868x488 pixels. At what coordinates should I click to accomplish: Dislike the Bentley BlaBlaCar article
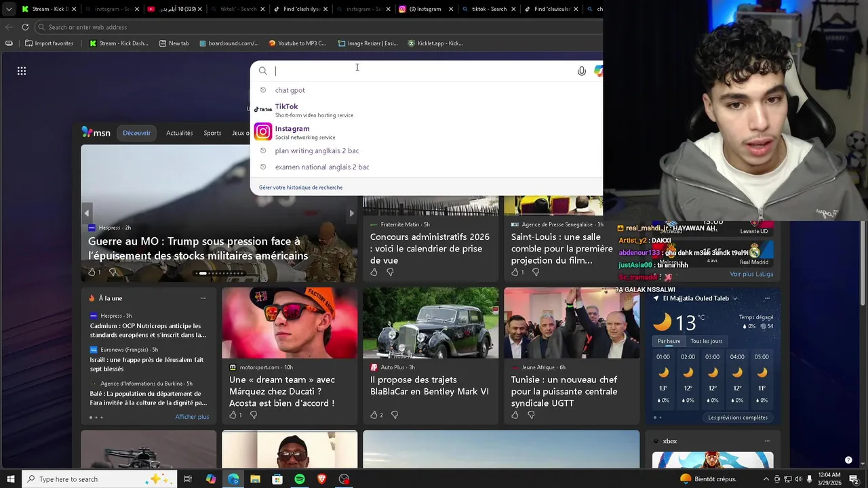[395, 415]
